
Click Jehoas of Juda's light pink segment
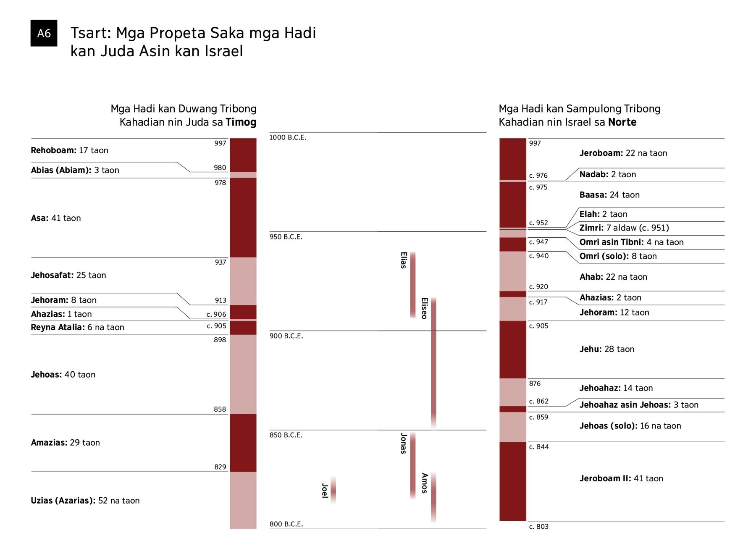point(243,374)
